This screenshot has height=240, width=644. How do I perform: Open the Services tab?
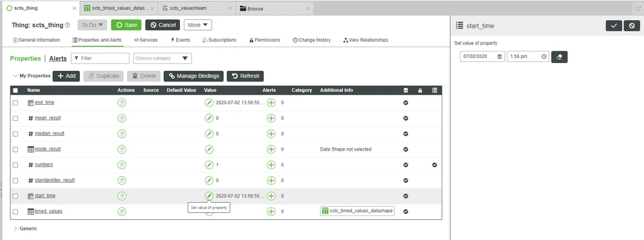pyautogui.click(x=146, y=40)
